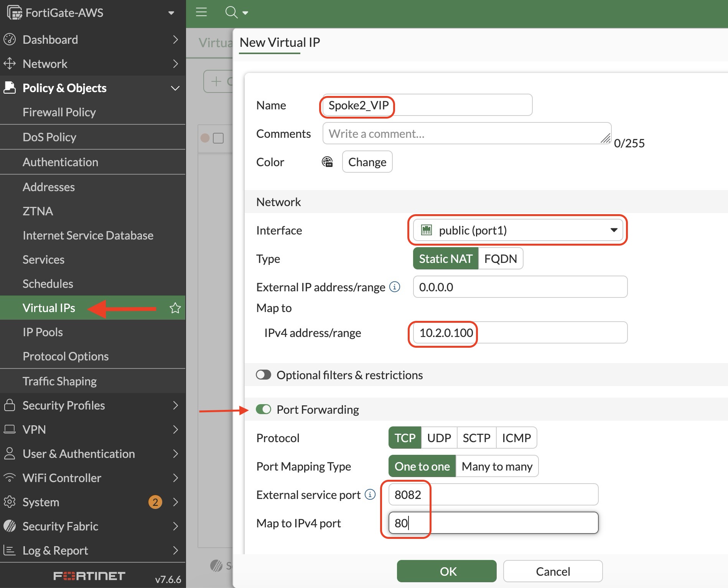This screenshot has width=728, height=588.
Task: Expand the Network menu chevron
Action: (175, 63)
